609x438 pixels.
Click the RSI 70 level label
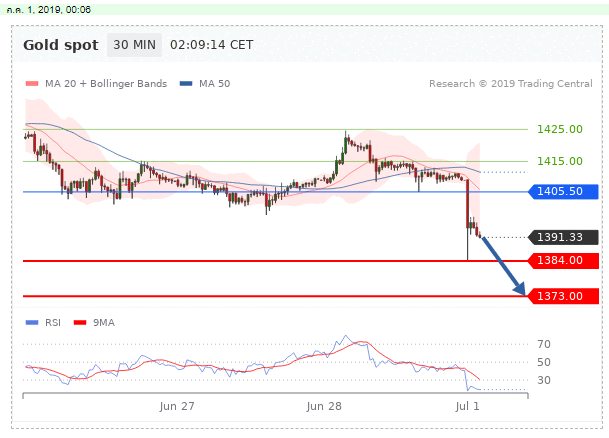544,344
